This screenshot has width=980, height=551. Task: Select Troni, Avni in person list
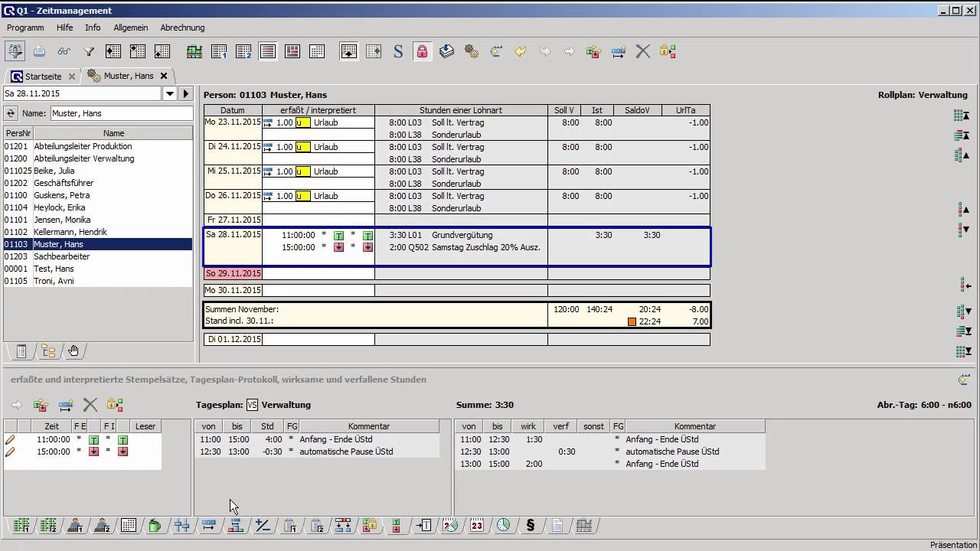98,281
